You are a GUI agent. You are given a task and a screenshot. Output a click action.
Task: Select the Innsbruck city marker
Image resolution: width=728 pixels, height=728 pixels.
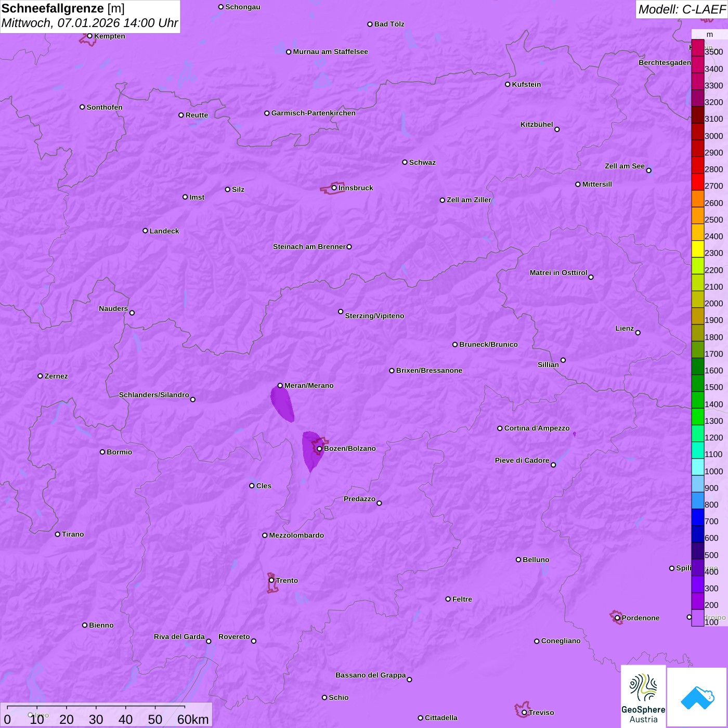click(x=334, y=188)
